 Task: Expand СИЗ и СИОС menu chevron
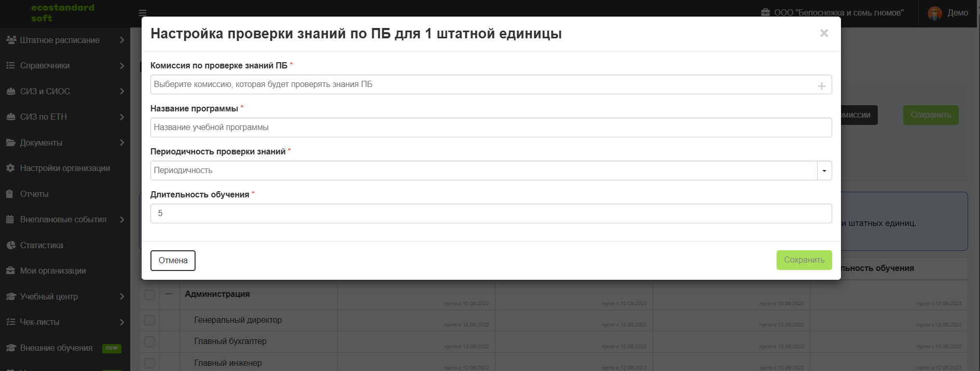pos(122,91)
